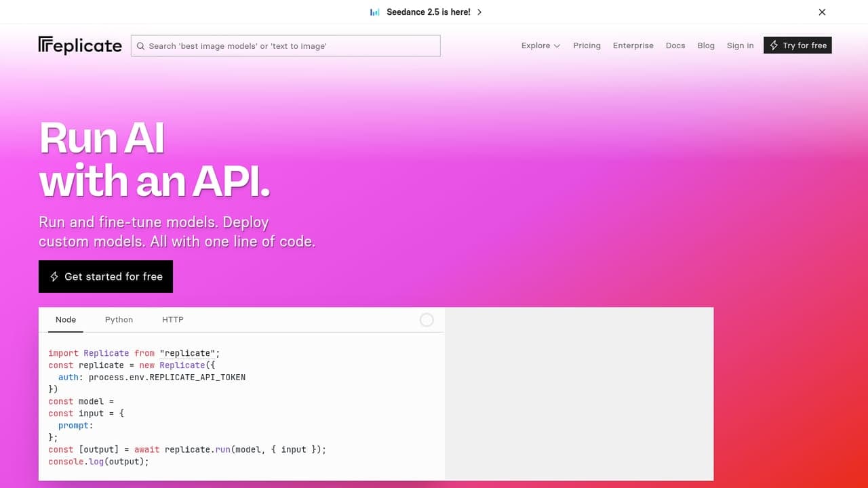Visit the Blog
Image resolution: width=868 pixels, height=488 pixels.
pyautogui.click(x=706, y=45)
